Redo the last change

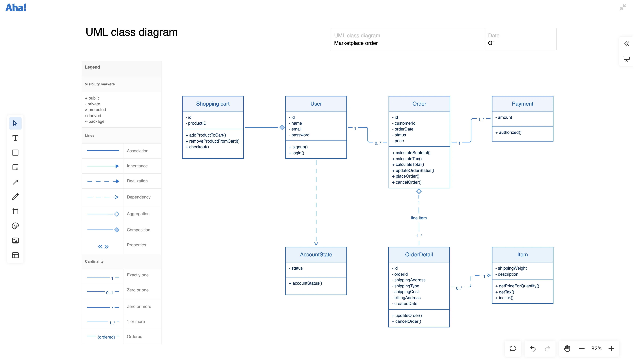click(547, 348)
